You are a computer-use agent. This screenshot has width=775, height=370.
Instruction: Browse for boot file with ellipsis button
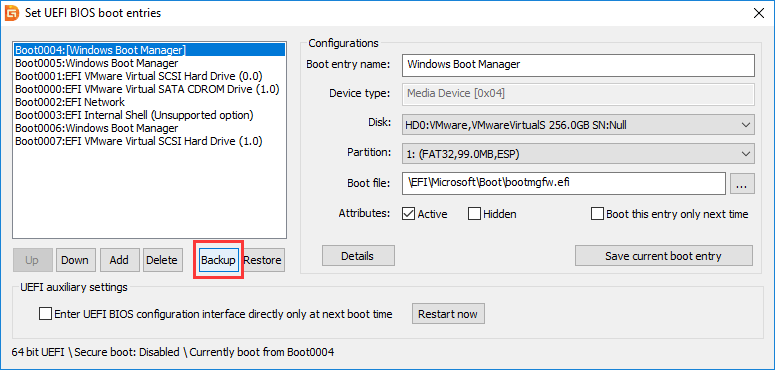(x=742, y=184)
